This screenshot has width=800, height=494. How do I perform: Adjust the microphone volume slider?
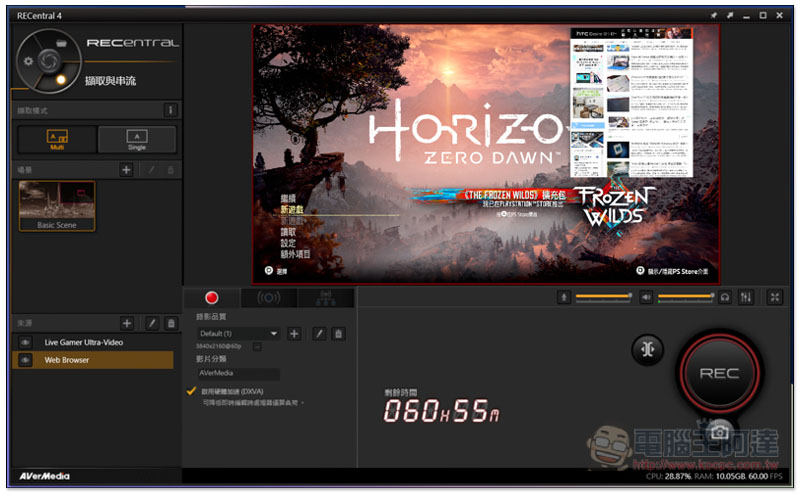click(604, 297)
